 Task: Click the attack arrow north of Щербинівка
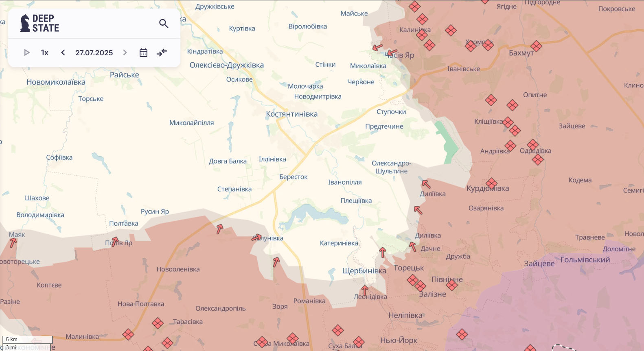[382, 253]
